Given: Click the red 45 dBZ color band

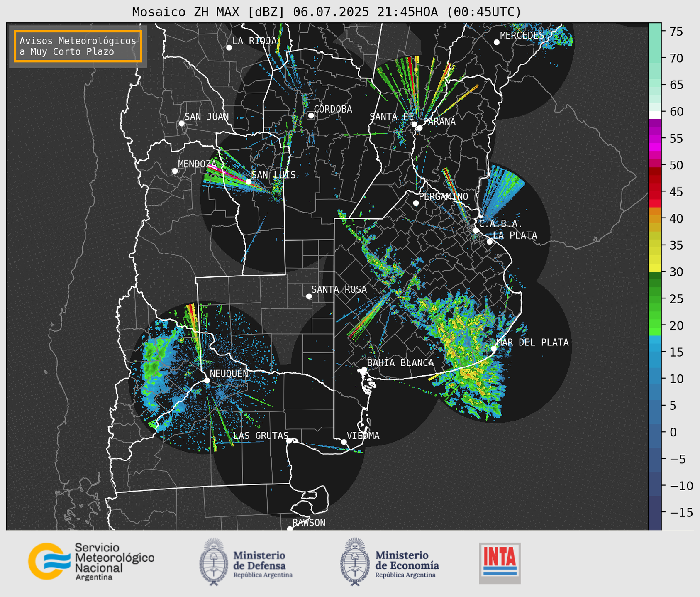Looking at the screenshot, I should pos(655,195).
